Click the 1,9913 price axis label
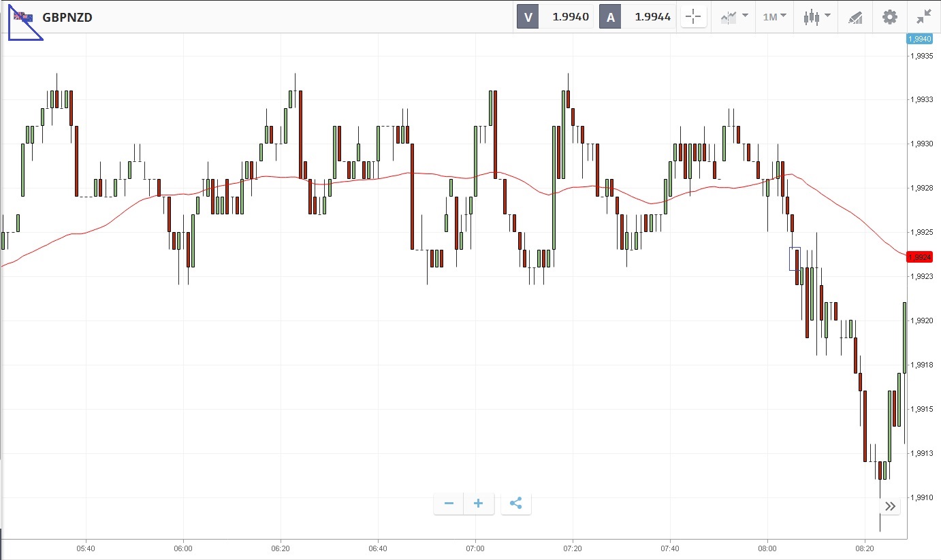 click(x=921, y=453)
